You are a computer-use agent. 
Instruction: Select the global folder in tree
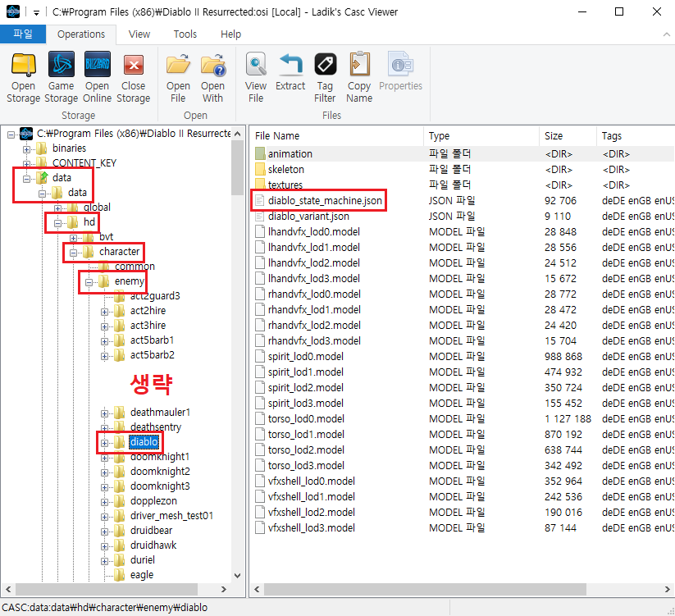pyautogui.click(x=97, y=207)
